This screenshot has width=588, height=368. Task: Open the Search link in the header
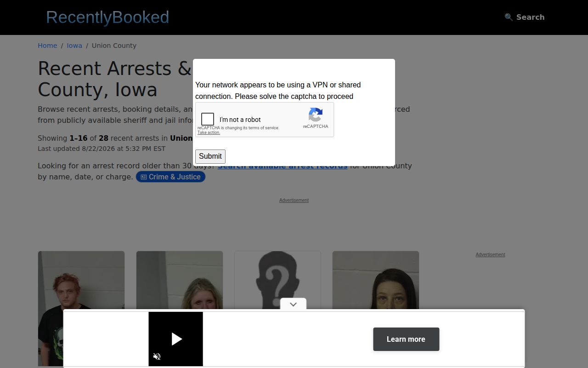(525, 17)
